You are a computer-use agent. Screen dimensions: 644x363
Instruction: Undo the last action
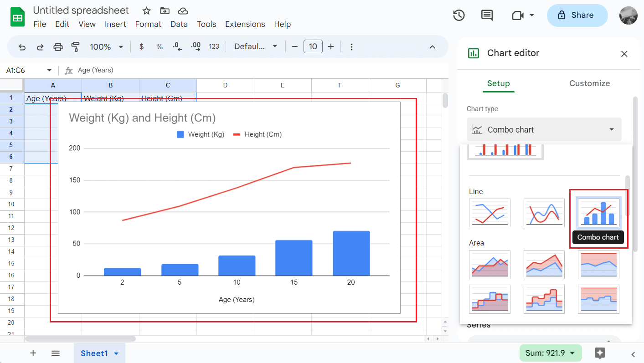(22, 46)
